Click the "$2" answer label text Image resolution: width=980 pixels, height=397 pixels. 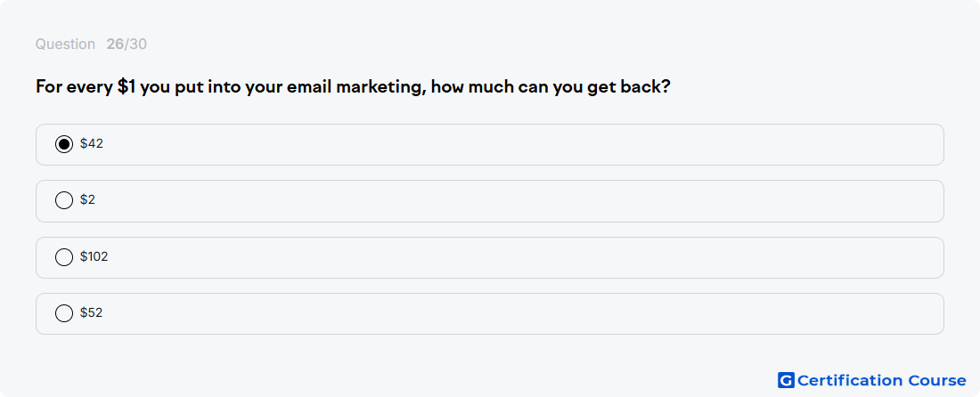[87, 199]
